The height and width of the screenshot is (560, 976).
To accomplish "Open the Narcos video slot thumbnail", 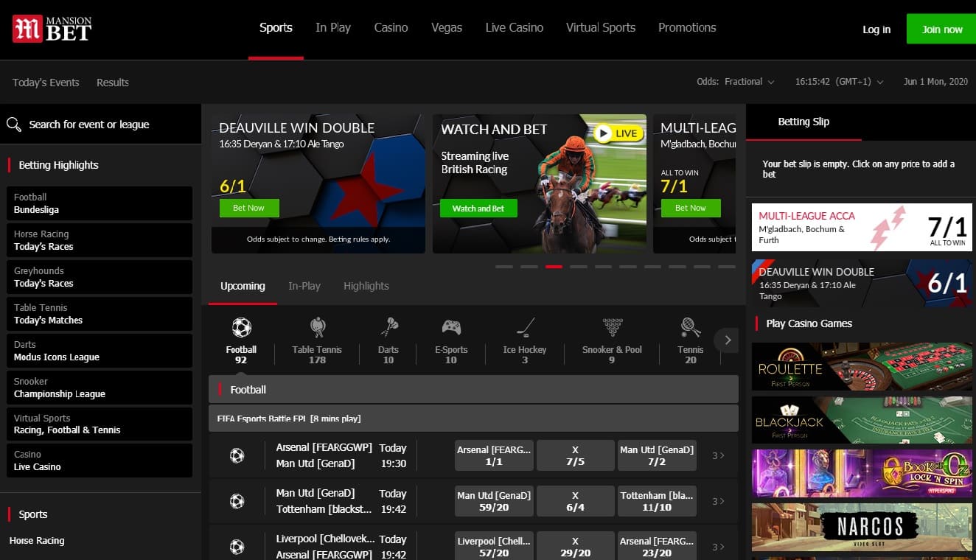I will coord(862,526).
